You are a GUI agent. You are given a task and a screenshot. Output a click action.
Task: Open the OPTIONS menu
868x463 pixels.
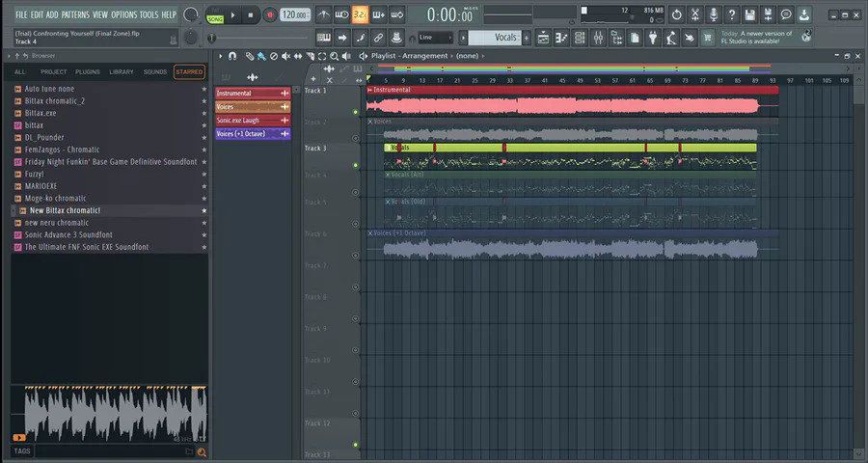pyautogui.click(x=124, y=14)
